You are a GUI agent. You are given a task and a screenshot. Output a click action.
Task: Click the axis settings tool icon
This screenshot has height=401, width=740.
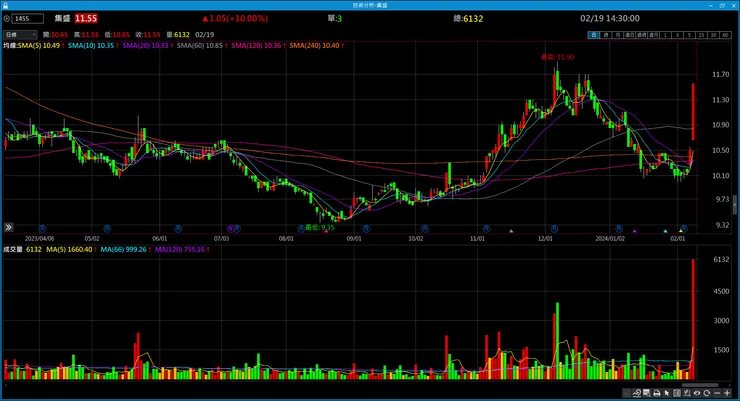[x=687, y=393]
